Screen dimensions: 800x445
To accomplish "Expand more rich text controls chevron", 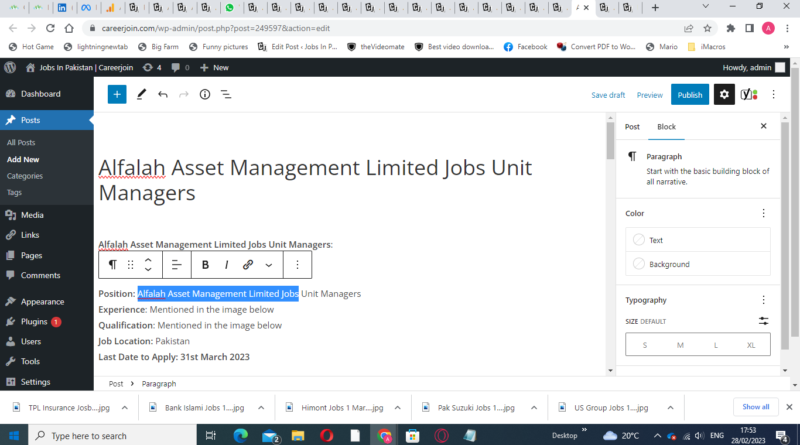I will pos(269,265).
